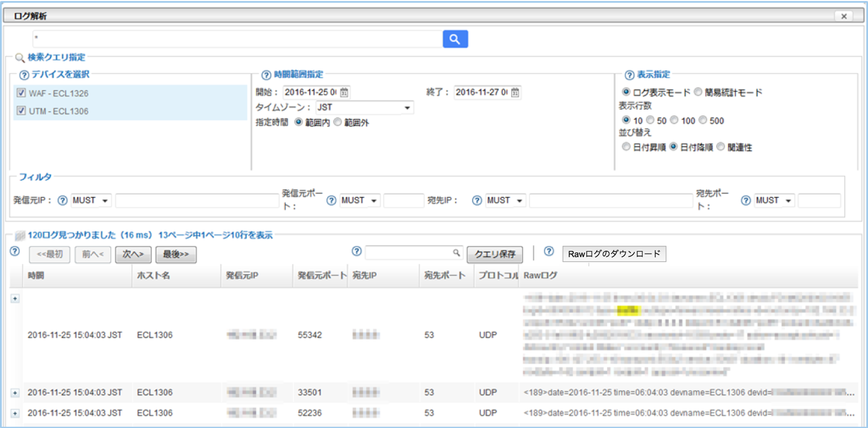Uncheck the WAF - ECL1326 device checkbox
868x428 pixels.
[x=21, y=93]
